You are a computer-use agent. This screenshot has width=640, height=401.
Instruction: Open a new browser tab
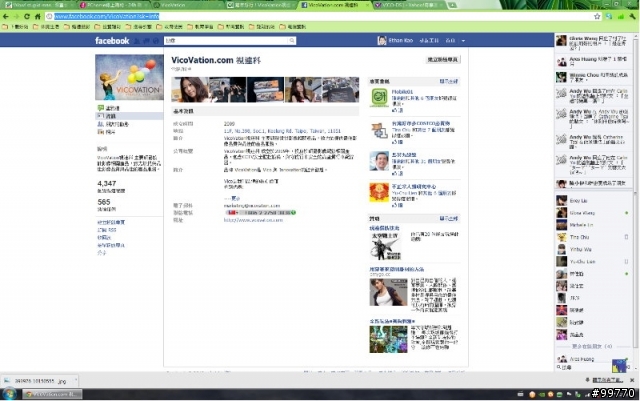coord(452,5)
